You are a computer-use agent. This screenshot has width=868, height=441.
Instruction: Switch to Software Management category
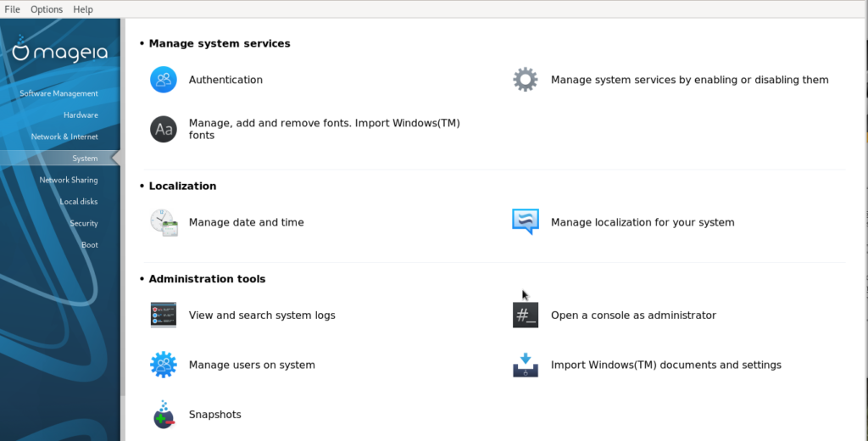(x=58, y=93)
